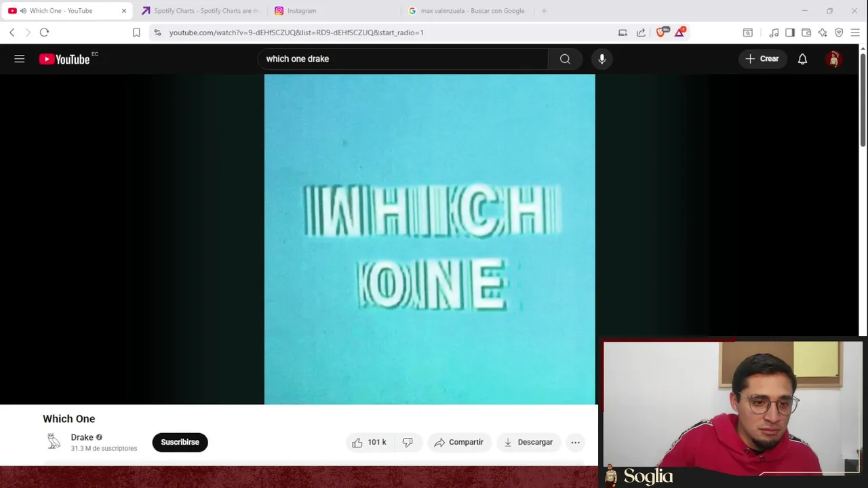Click the Crear button
The width and height of the screenshot is (868, 488).
click(x=762, y=59)
